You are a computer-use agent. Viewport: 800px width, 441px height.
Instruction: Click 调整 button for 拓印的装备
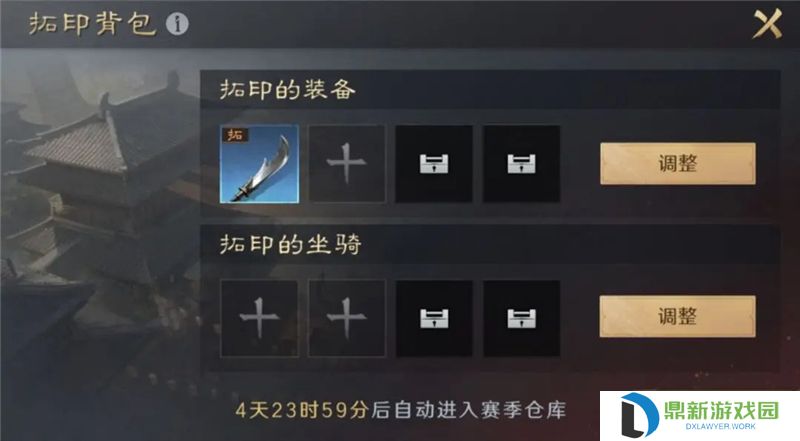(678, 164)
